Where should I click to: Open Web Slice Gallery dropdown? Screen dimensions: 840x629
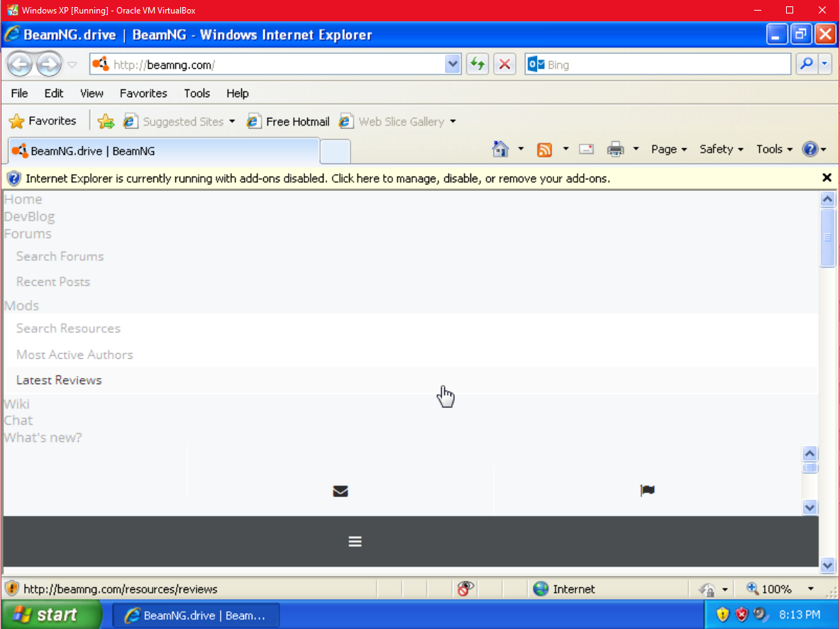coord(397,121)
